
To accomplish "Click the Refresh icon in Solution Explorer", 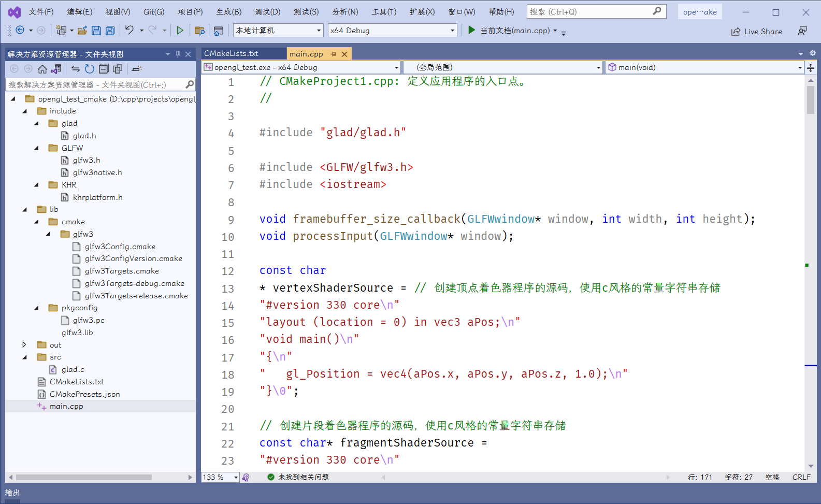I will pos(90,69).
